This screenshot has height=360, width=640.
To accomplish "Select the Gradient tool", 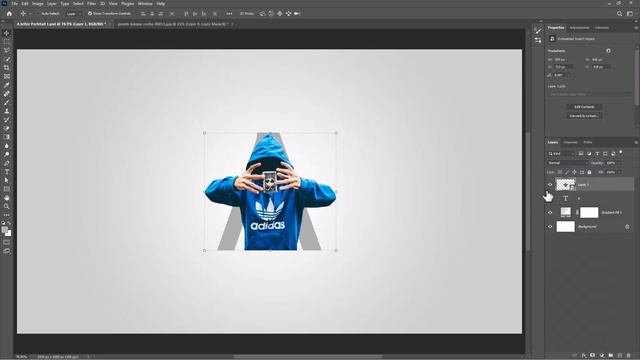I will point(7,137).
